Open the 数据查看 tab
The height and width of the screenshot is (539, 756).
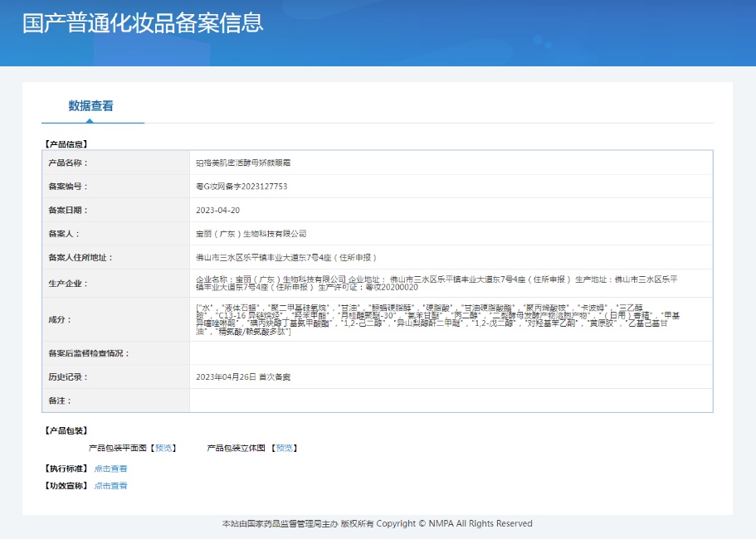coord(91,106)
